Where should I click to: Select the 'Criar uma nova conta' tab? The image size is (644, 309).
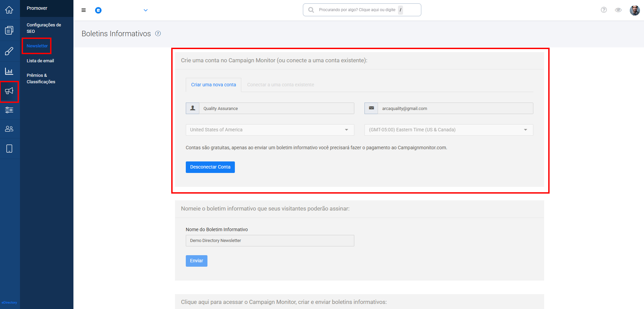point(214,85)
